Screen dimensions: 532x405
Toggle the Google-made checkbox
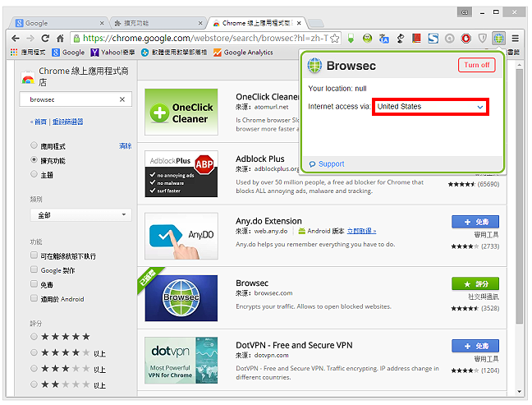(x=34, y=269)
